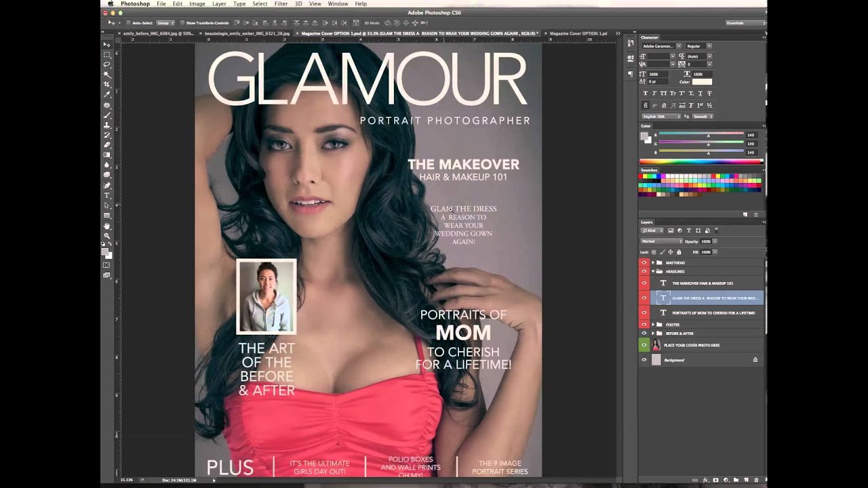868x488 pixels.
Task: Click the Character text Color swatch
Action: coord(702,82)
